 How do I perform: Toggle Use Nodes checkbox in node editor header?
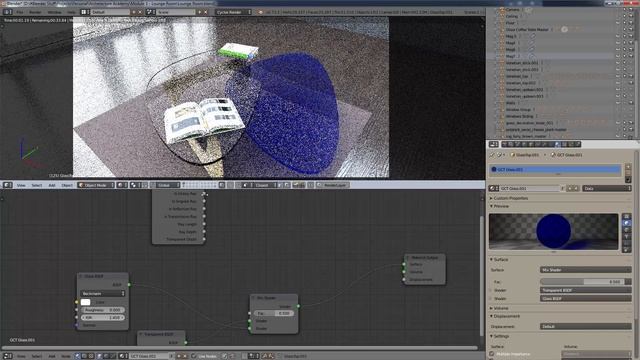(194, 356)
